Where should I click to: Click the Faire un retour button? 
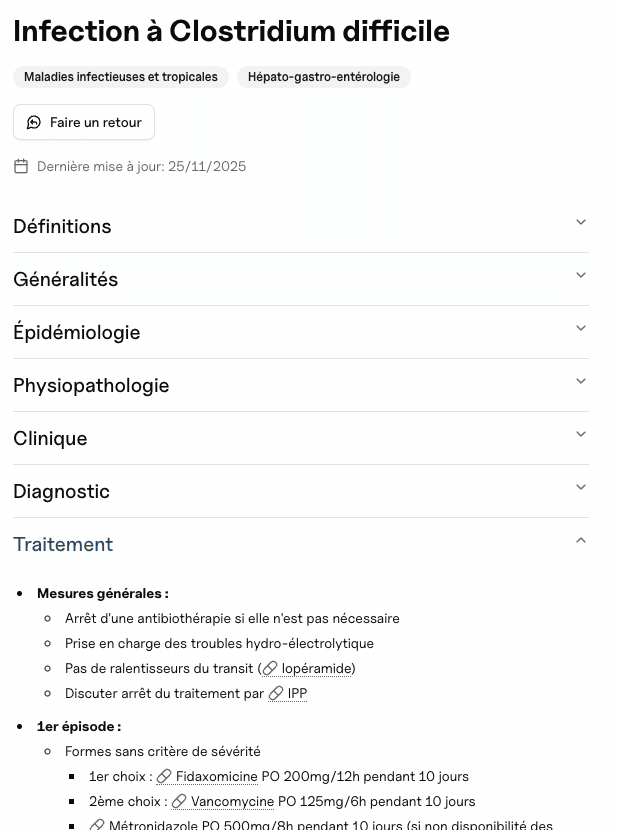click(83, 122)
